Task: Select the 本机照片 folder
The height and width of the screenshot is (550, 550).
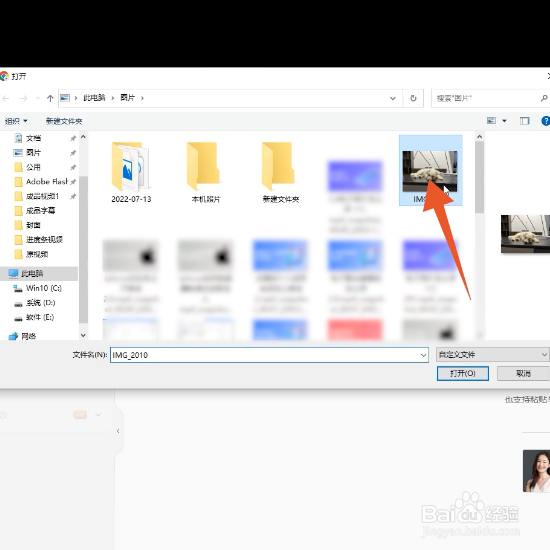Action: [206, 172]
